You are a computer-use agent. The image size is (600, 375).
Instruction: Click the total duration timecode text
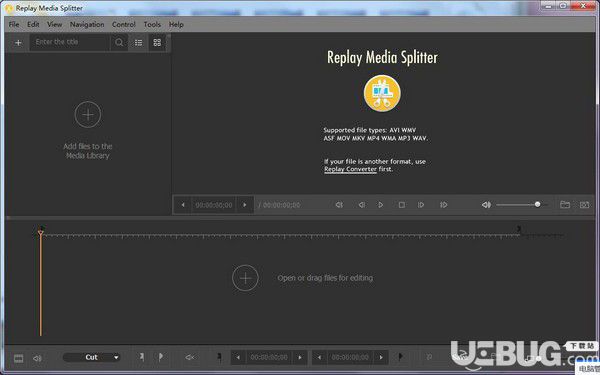(281, 205)
